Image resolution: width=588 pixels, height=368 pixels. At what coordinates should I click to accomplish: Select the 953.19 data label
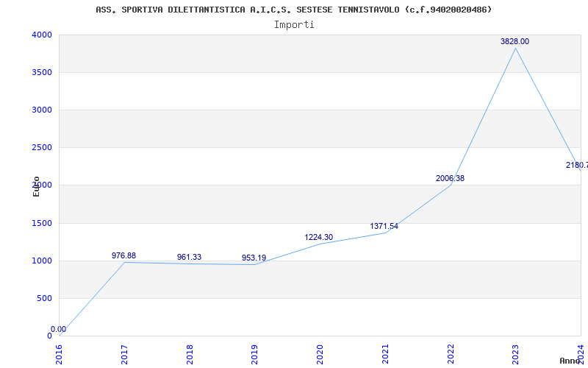[x=254, y=258]
